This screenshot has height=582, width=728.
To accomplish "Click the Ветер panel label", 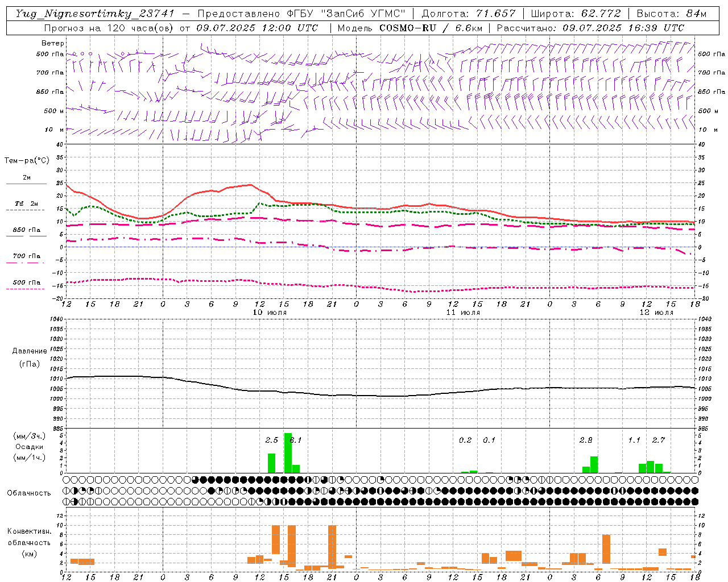I will coord(53,43).
